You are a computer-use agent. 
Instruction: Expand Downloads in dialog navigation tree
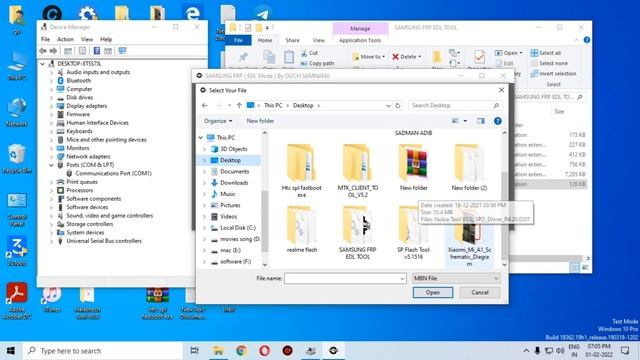point(204,183)
